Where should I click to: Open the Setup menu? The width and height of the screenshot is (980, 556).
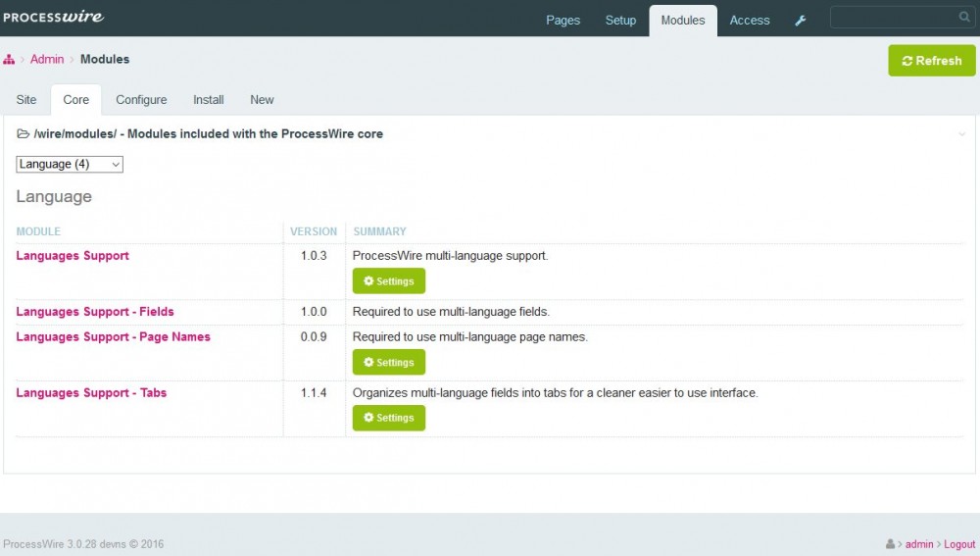pos(620,21)
